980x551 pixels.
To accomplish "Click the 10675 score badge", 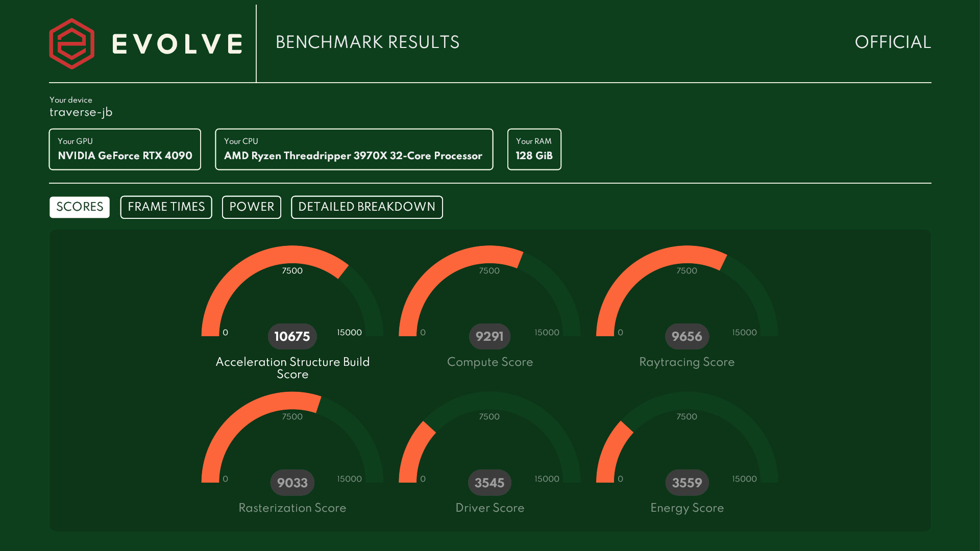I will [x=292, y=336].
